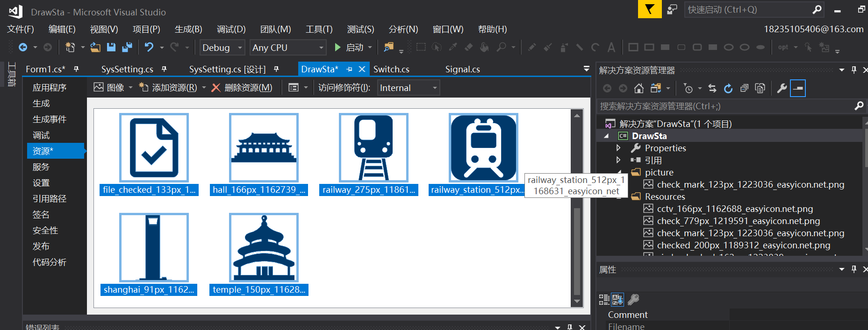Open the Internal access modifier dropdown

click(435, 88)
